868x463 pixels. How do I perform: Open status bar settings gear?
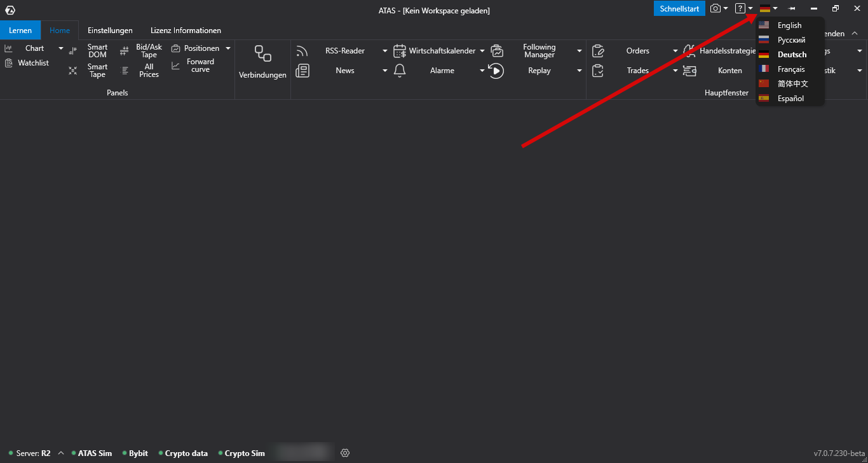(345, 453)
